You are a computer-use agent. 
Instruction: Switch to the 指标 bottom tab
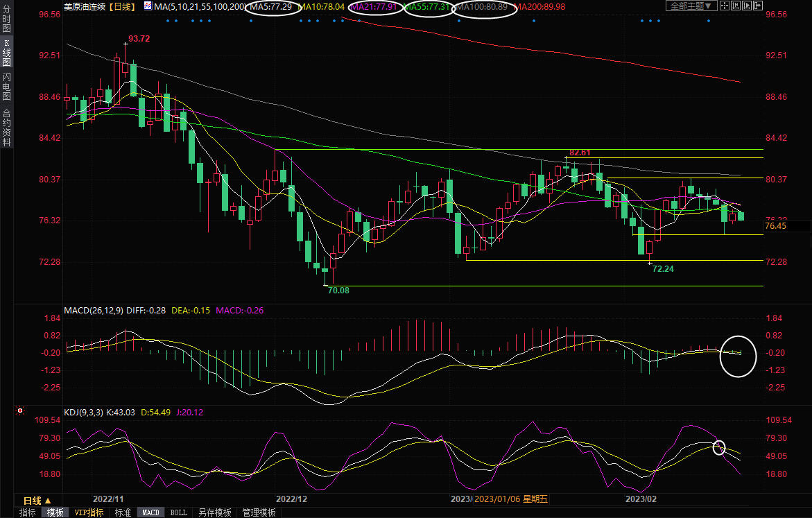(x=28, y=512)
